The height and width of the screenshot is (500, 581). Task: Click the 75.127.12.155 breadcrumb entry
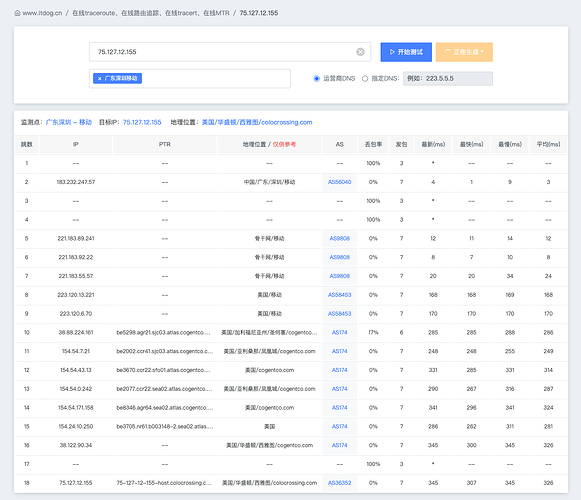259,13
